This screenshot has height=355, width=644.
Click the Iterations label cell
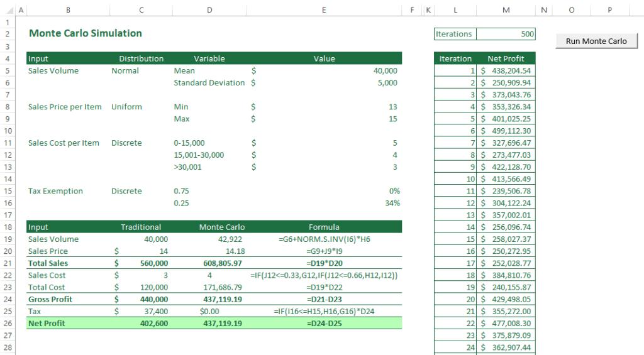(455, 34)
